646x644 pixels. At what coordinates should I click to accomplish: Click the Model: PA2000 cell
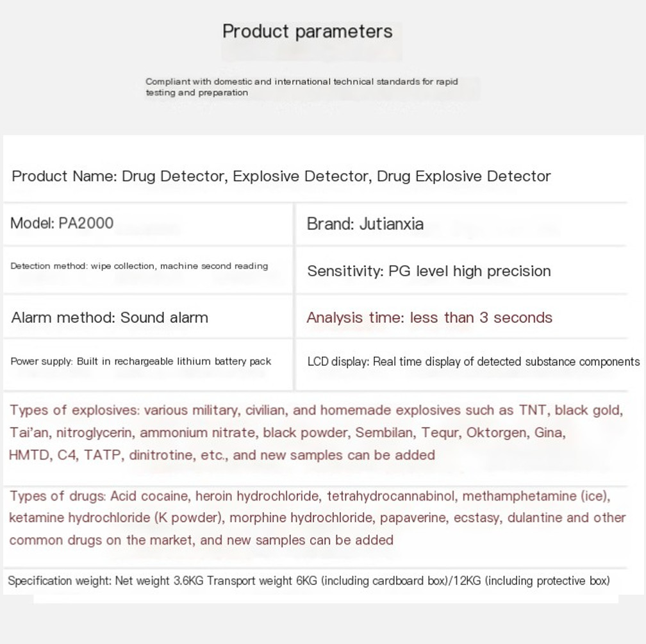(x=62, y=224)
